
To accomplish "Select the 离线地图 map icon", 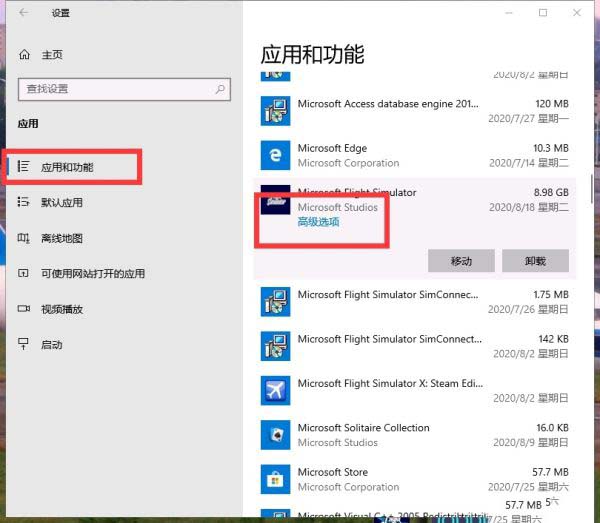I will coord(23,238).
